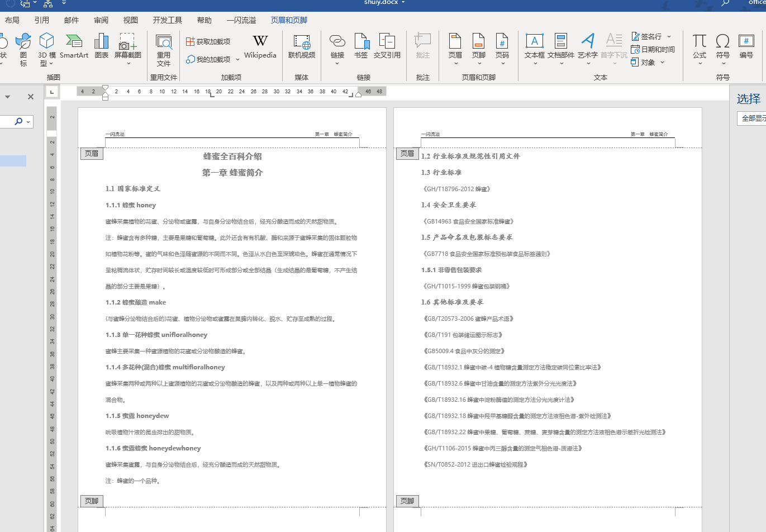Expand the 对象 dropdown arrow
This screenshot has width=766, height=532.
tap(663, 62)
